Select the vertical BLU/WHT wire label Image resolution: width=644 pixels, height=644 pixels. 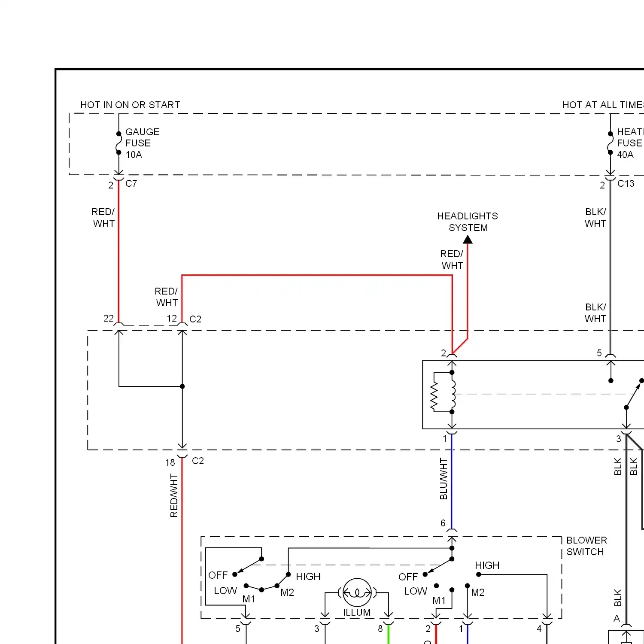444,479
